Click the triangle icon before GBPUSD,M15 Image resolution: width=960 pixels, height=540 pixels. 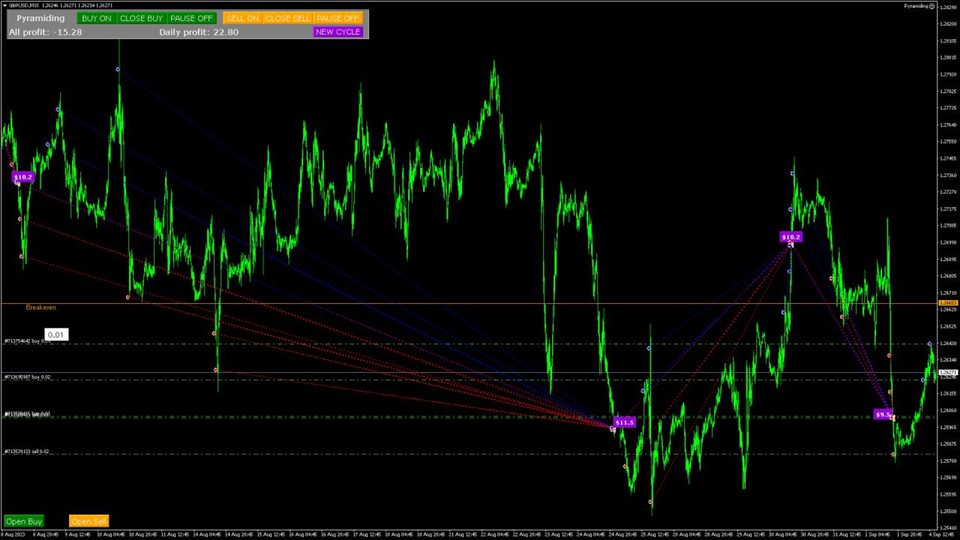tap(6, 6)
